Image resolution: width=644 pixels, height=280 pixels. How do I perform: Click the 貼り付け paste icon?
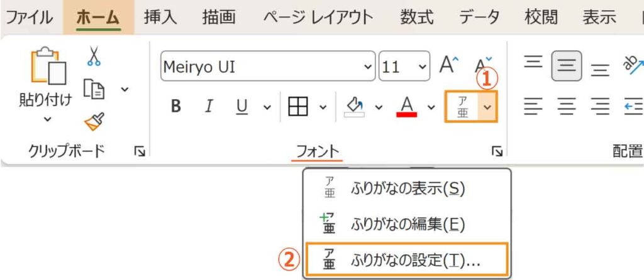click(48, 66)
